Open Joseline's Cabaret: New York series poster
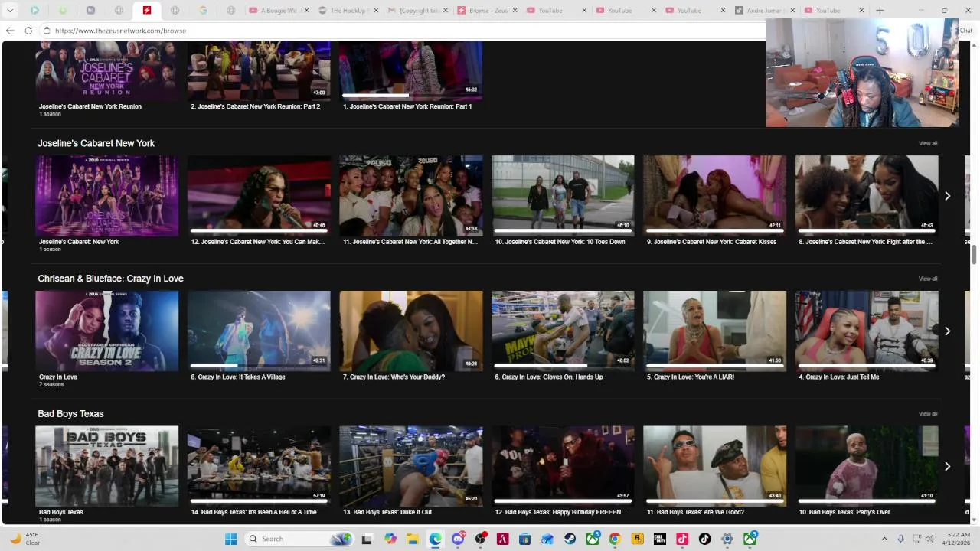The width and height of the screenshot is (980, 551). coord(107,196)
